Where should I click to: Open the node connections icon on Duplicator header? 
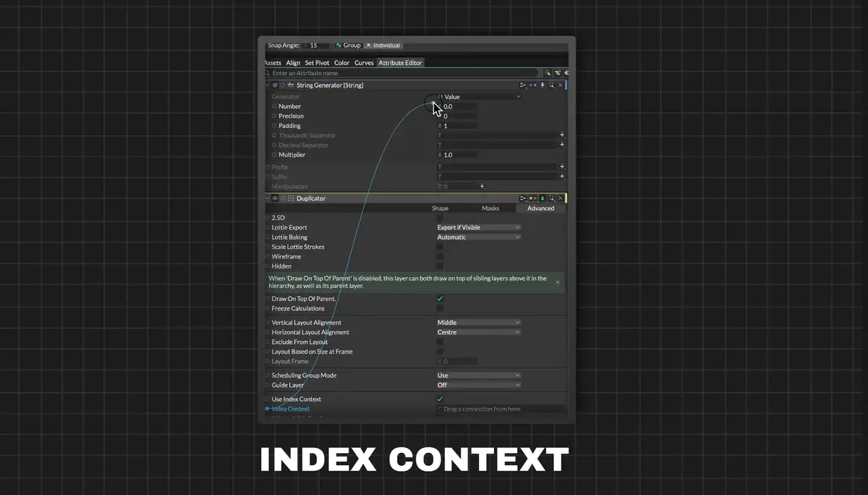coord(522,198)
